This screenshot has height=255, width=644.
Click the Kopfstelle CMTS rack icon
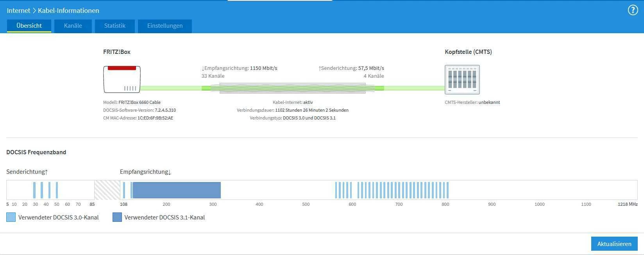[x=462, y=80]
